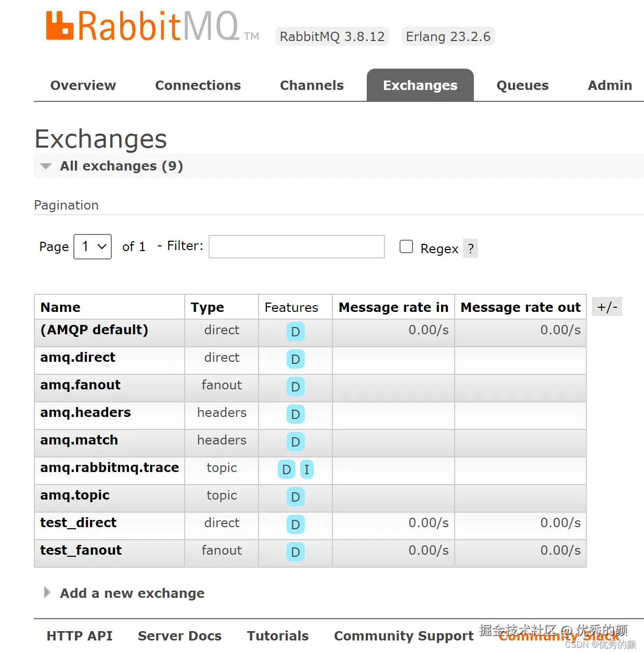
Task: Open the test_fanout exchange
Action: tap(81, 550)
